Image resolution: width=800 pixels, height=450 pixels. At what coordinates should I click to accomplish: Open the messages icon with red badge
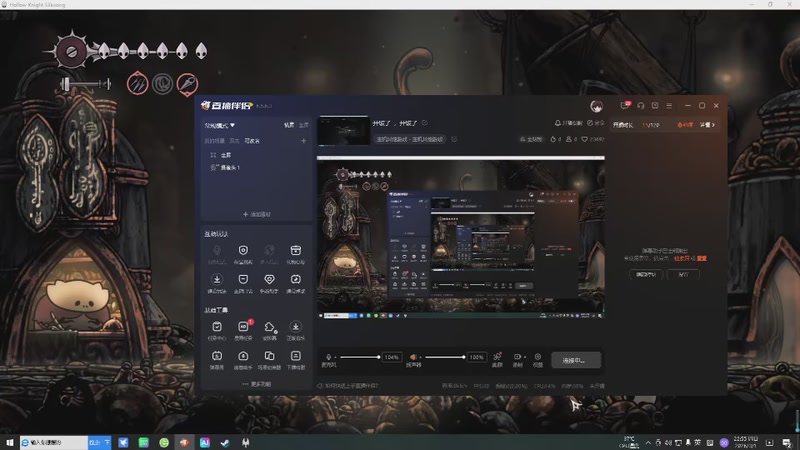tap(624, 106)
